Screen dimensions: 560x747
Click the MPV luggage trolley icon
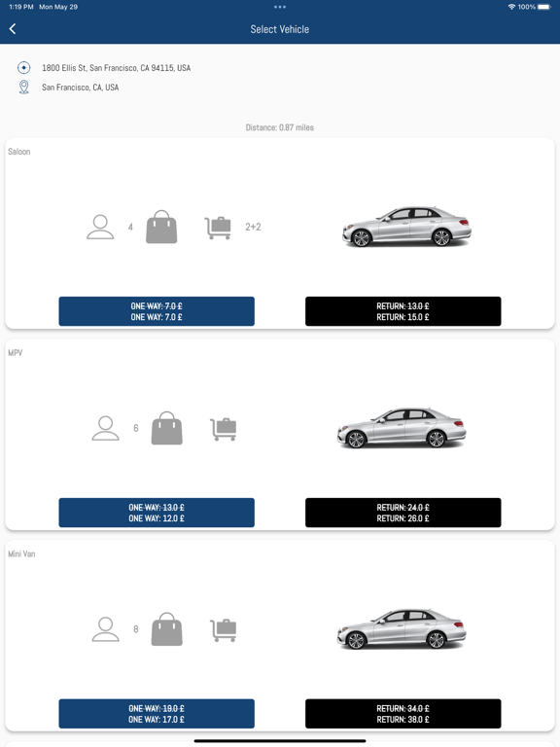[x=224, y=429]
